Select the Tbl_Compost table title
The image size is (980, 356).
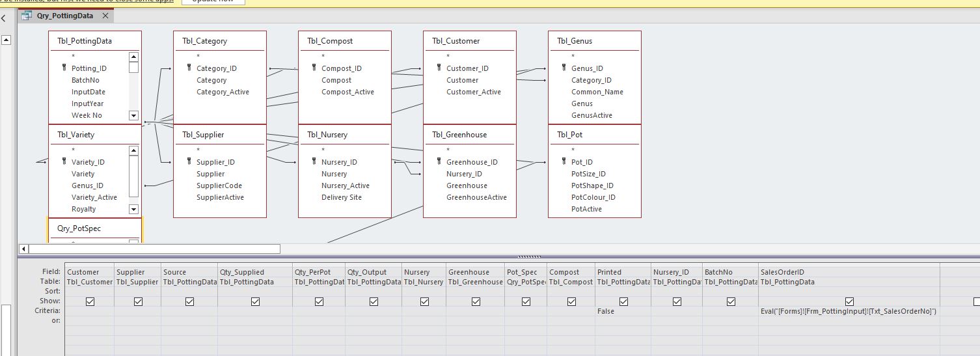coord(330,41)
